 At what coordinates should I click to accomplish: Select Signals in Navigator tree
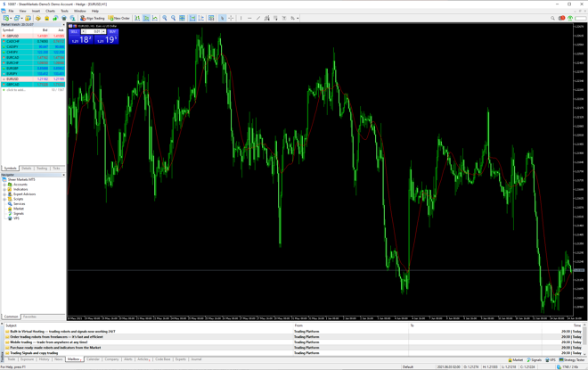[19, 213]
